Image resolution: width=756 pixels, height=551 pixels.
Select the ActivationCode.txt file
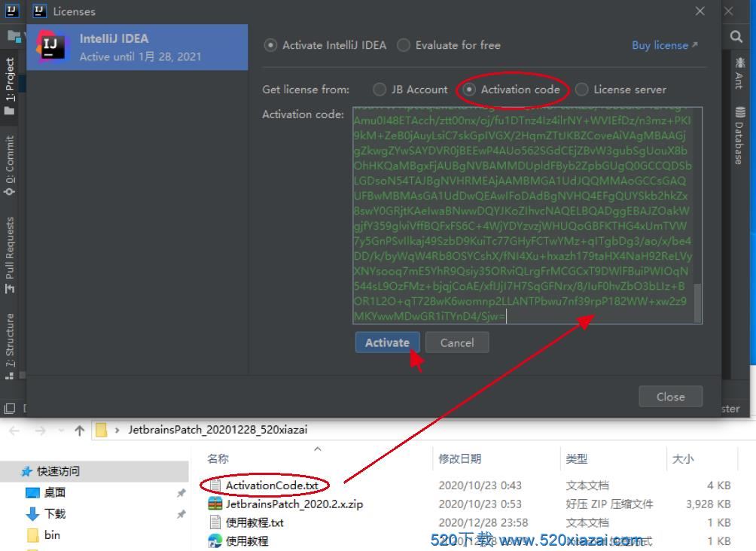point(272,486)
